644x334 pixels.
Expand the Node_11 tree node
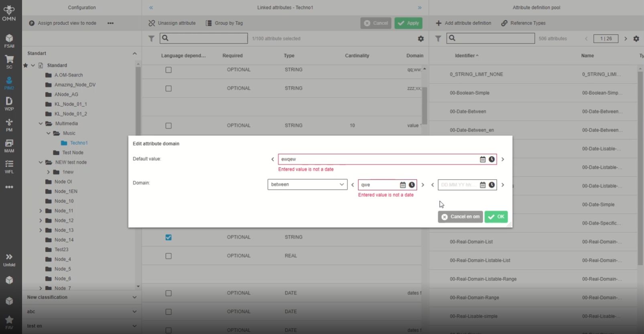click(41, 211)
